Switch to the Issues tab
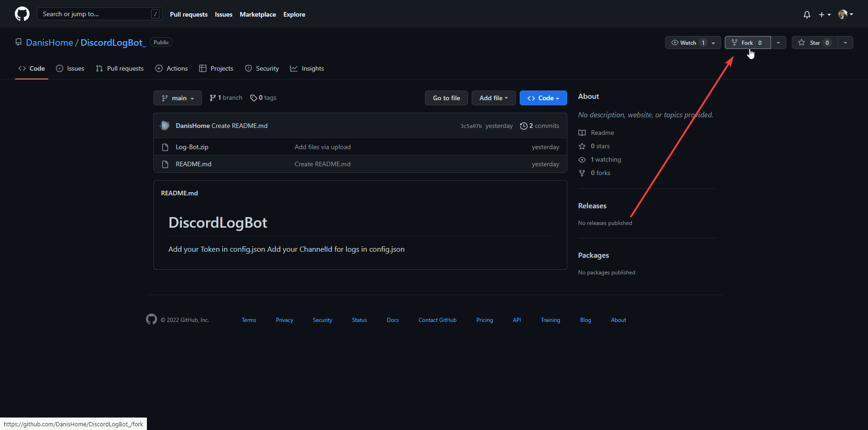Viewport: 868px width, 430px height. click(x=70, y=68)
